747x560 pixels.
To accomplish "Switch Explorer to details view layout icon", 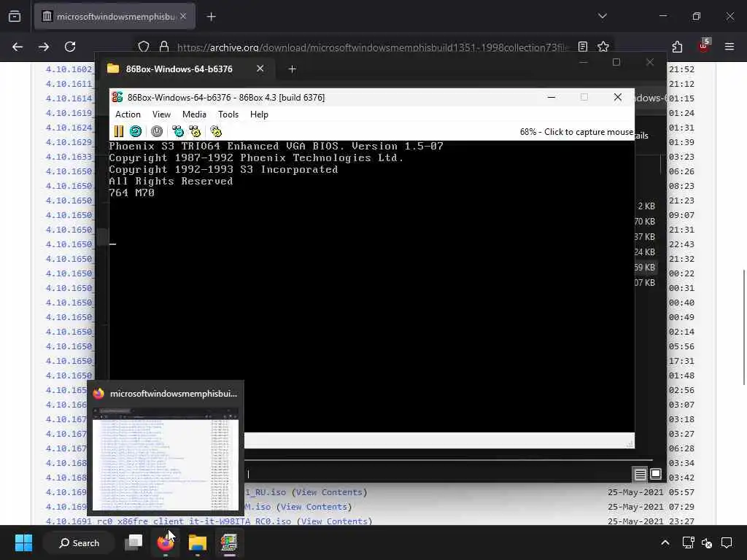I will point(640,474).
